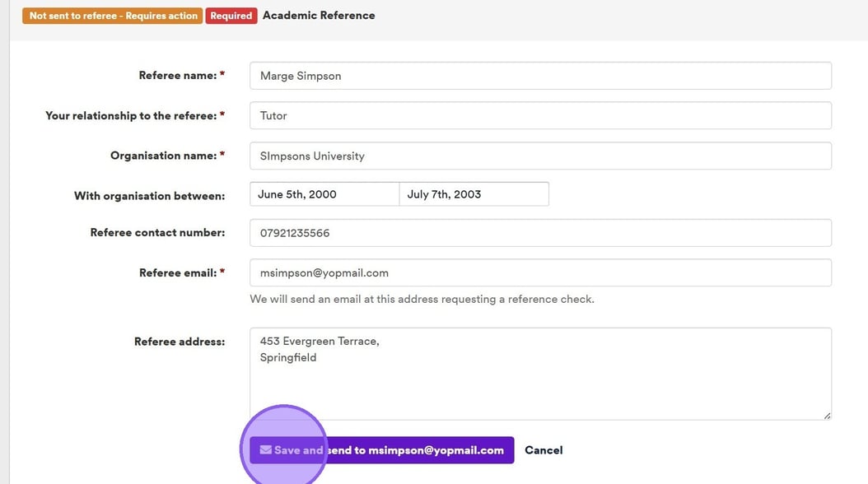
Task: Select the Academic Reference heading
Action: pos(319,16)
